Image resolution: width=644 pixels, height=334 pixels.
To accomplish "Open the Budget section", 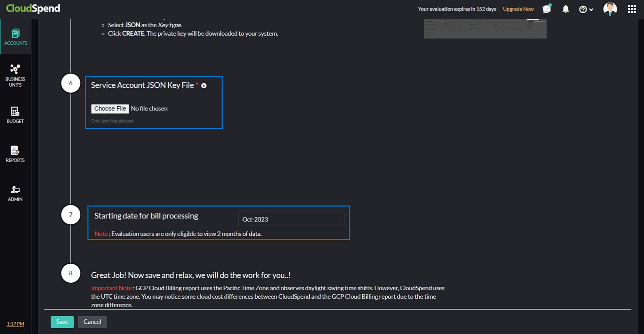I will [x=15, y=115].
